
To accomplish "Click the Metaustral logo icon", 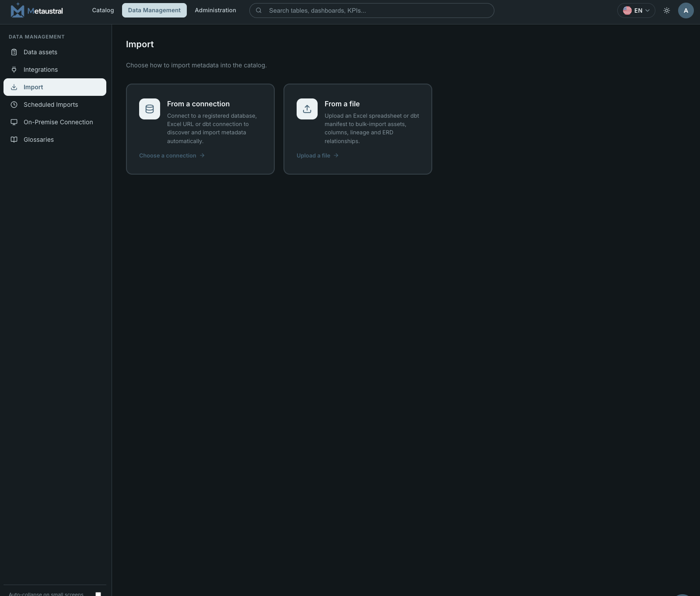I will 17,10.
